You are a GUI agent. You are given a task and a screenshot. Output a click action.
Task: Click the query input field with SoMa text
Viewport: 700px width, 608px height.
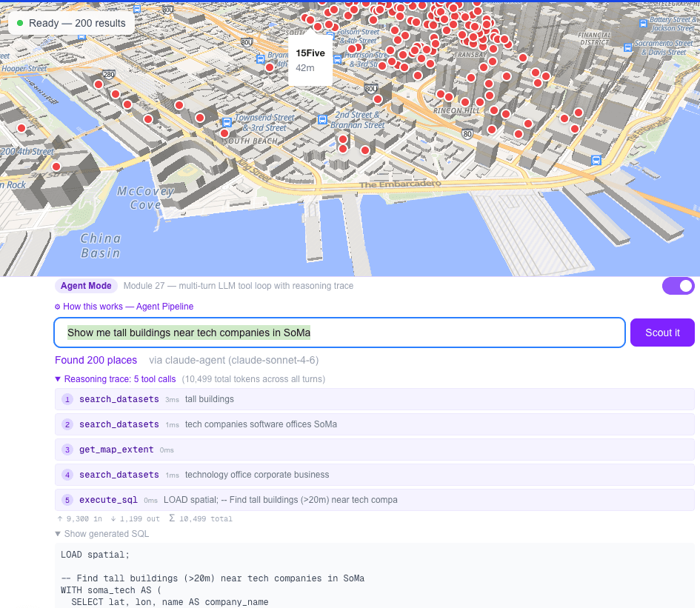click(339, 333)
